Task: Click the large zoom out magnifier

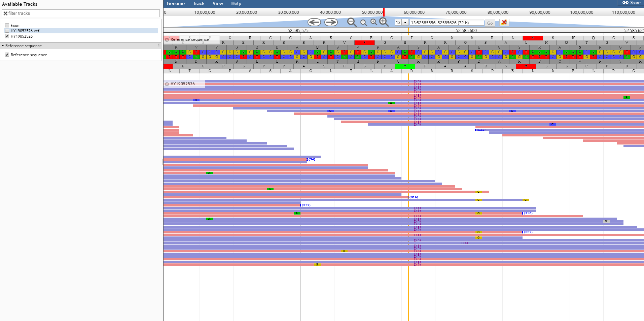Action: [352, 22]
